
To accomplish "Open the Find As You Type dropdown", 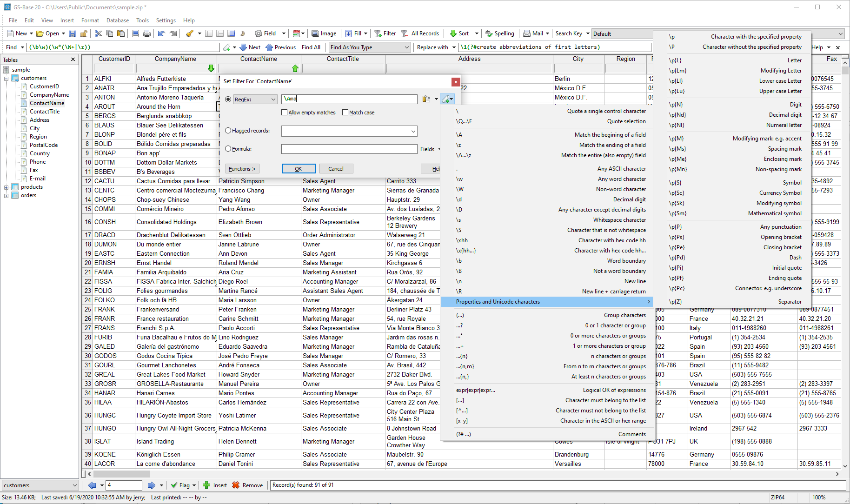I will 370,47.
